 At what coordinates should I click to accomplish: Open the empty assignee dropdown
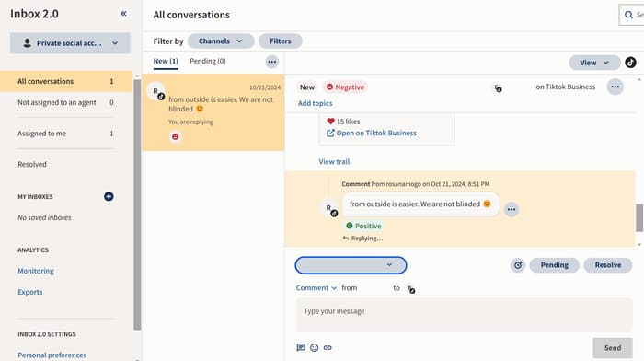pyautogui.click(x=351, y=265)
